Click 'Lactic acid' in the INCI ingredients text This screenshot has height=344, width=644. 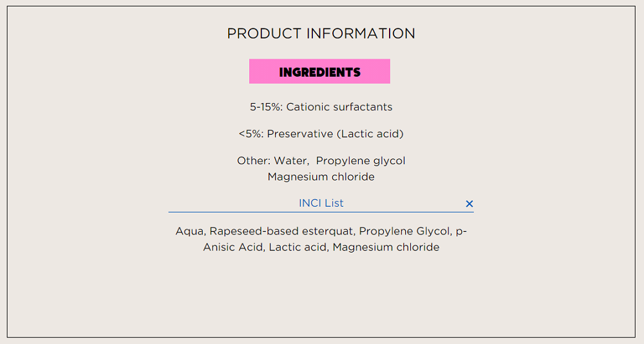299,247
